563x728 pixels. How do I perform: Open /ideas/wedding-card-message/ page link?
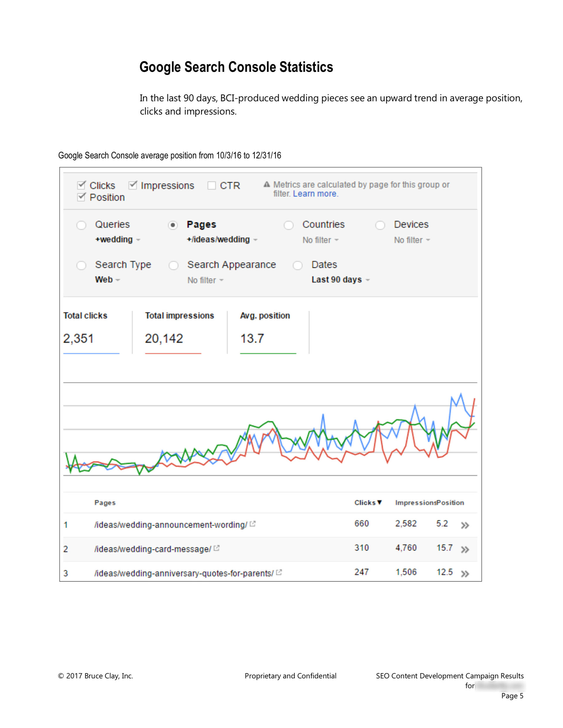(x=152, y=549)
